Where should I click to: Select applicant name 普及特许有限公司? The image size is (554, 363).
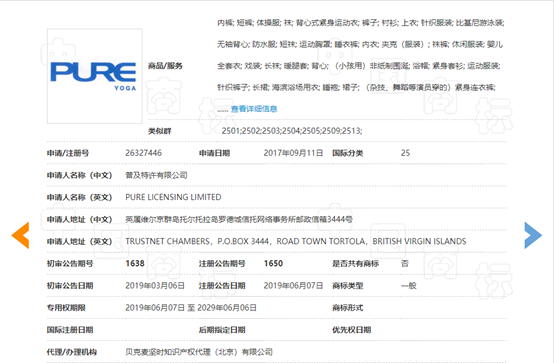[156, 175]
